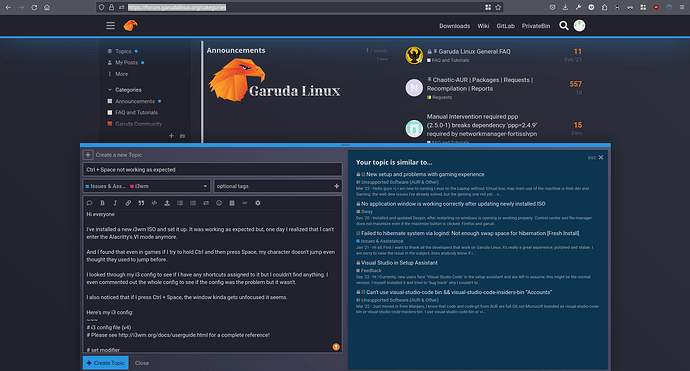Insert a blockquote with the quote icon
This screenshot has height=371, width=690.
pos(141,203)
